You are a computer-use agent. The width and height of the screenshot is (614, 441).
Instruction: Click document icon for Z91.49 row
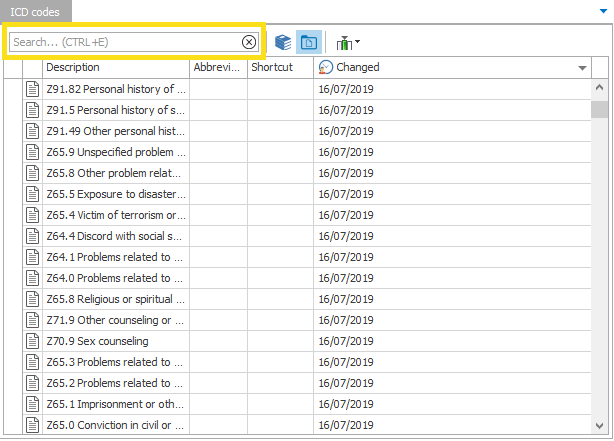(33, 131)
